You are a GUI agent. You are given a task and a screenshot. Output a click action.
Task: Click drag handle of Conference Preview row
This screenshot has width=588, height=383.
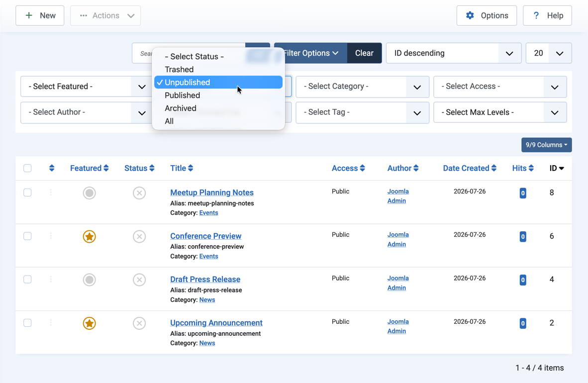point(51,236)
